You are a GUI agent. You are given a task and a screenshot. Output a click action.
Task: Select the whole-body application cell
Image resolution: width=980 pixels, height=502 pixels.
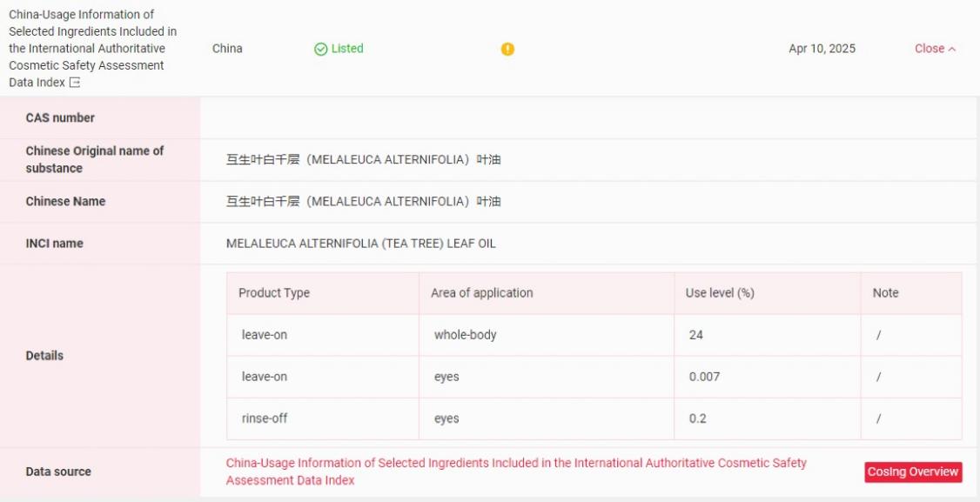point(465,335)
